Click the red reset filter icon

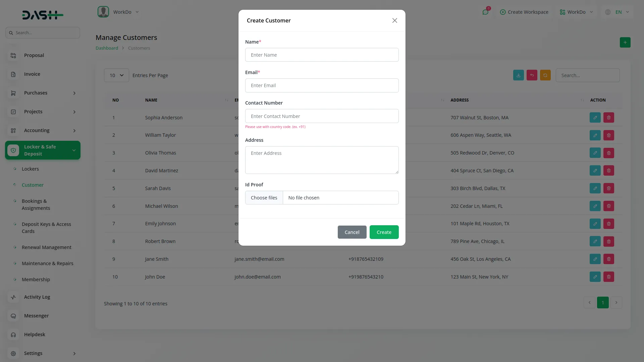532,75
